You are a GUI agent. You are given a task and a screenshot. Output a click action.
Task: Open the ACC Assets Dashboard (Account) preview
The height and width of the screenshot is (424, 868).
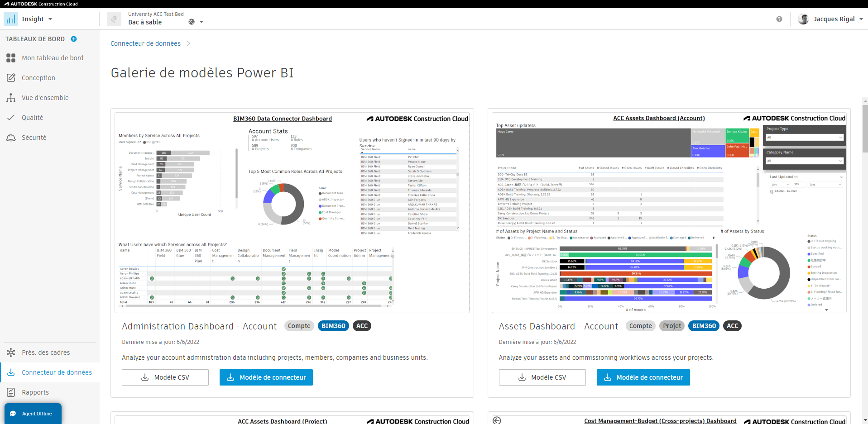669,213
